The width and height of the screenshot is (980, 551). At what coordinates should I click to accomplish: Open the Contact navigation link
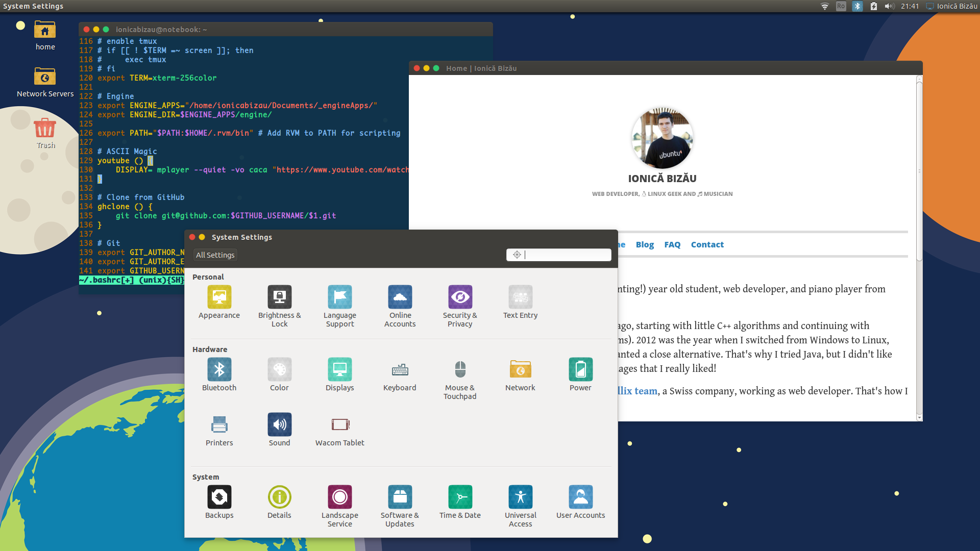pyautogui.click(x=707, y=245)
